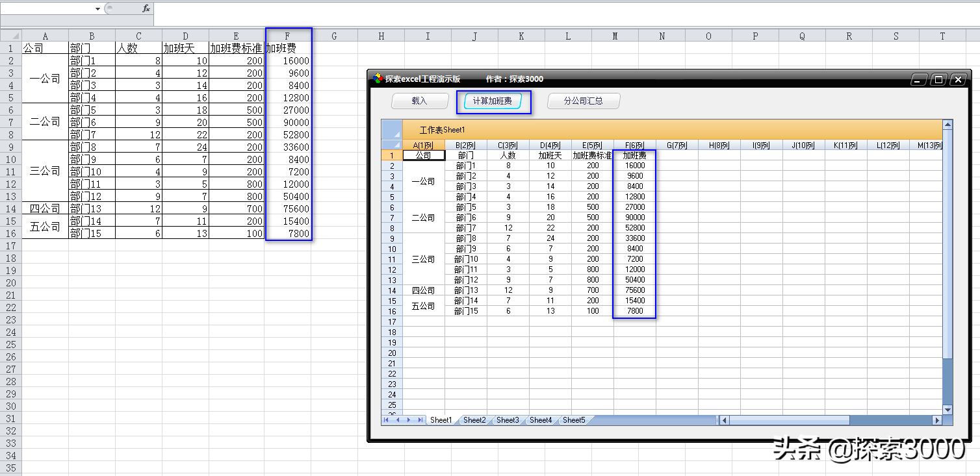The height and width of the screenshot is (476, 980).
Task: Click the Excel select-all corner triangle
Action: tap(11, 36)
